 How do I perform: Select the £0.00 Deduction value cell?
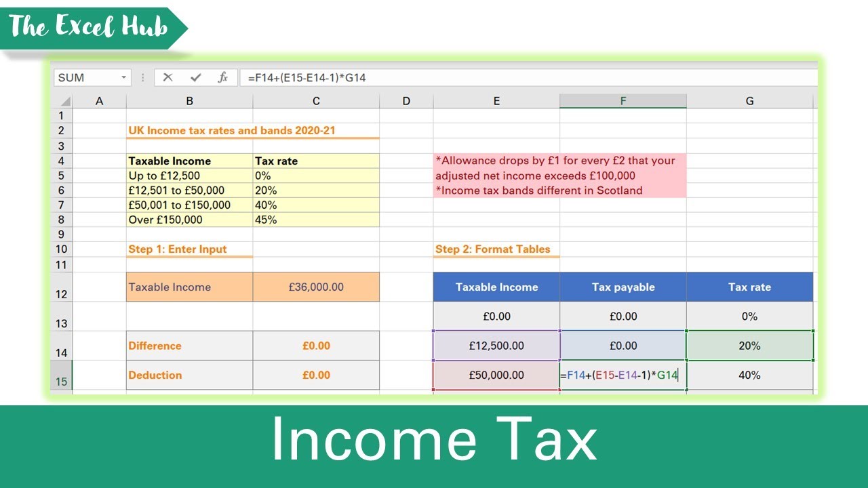316,375
